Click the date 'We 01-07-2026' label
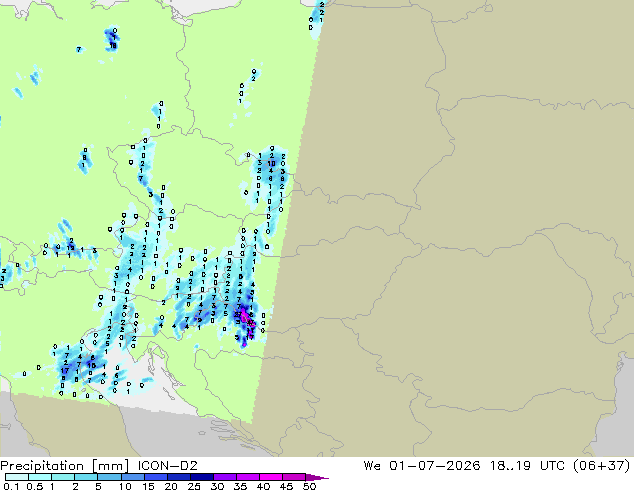 click(x=422, y=466)
